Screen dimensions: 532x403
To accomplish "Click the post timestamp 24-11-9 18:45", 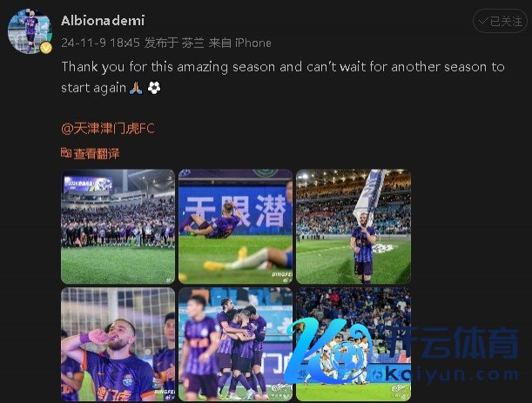I will [100, 43].
